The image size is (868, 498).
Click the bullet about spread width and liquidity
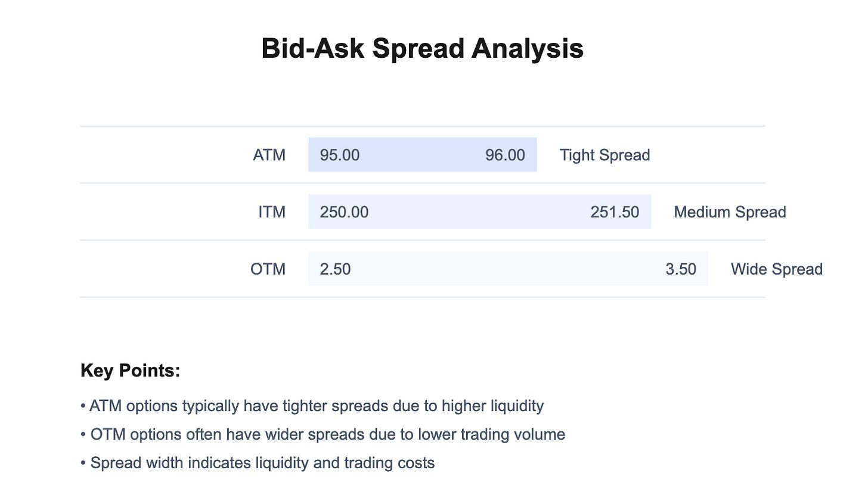(x=258, y=463)
